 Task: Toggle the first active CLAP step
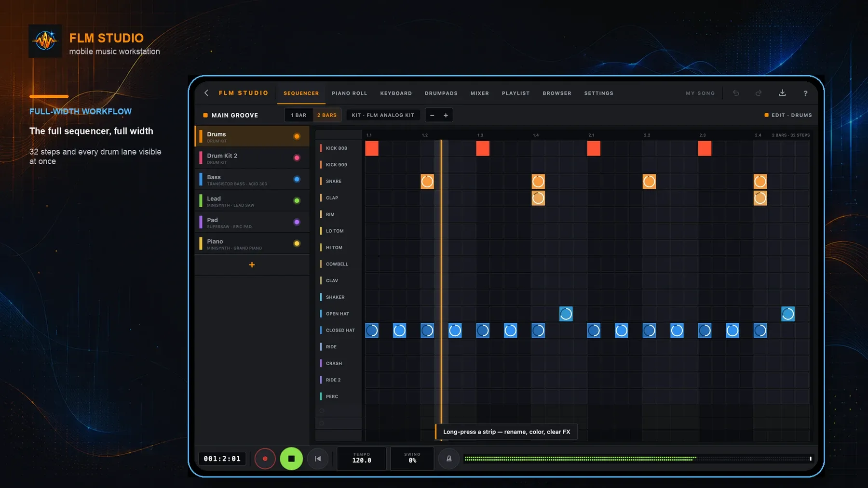538,198
